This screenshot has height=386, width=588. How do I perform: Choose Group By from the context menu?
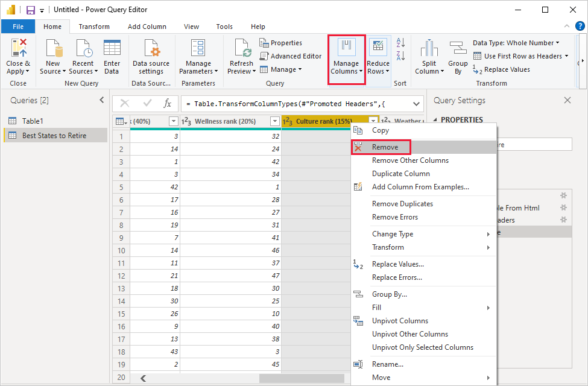(424, 294)
